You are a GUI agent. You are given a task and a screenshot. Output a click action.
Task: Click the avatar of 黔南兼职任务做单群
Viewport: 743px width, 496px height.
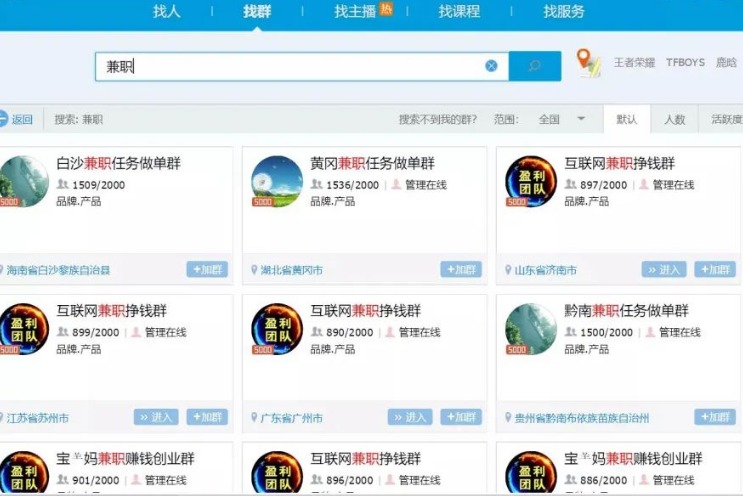(x=530, y=329)
